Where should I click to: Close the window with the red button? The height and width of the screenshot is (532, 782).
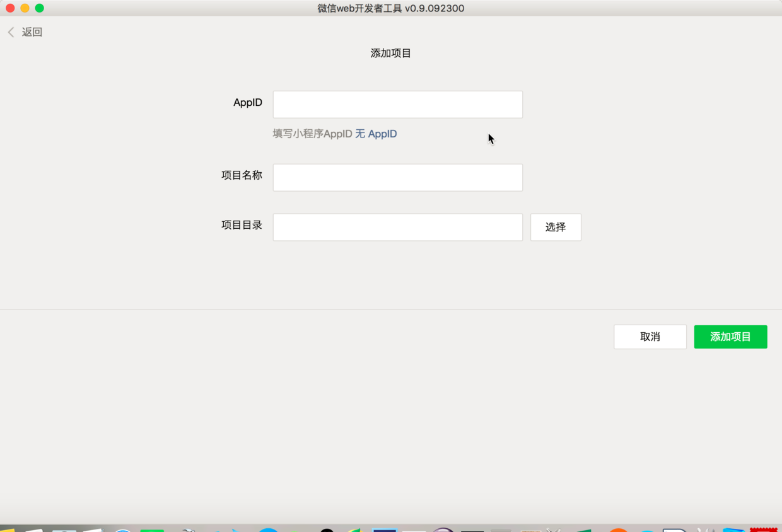coord(10,8)
